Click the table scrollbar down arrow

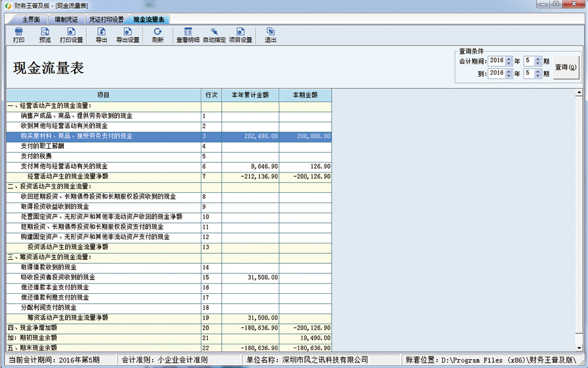coord(580,348)
